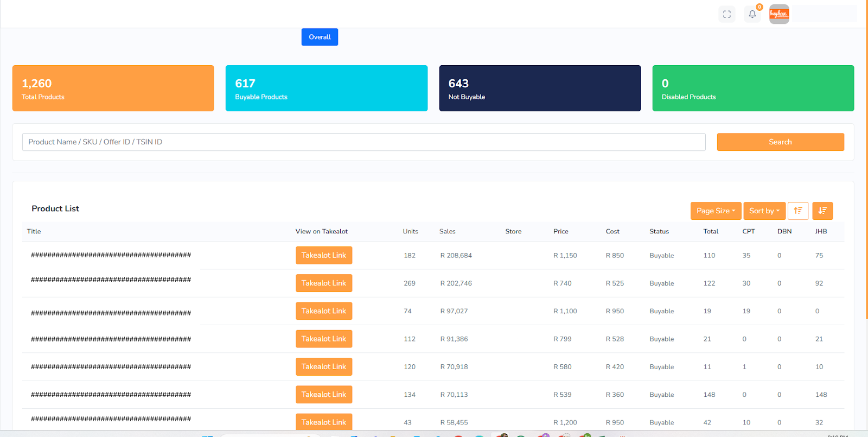Click the Buybox profile avatar
Screen dimensions: 868x437
coord(779,14)
